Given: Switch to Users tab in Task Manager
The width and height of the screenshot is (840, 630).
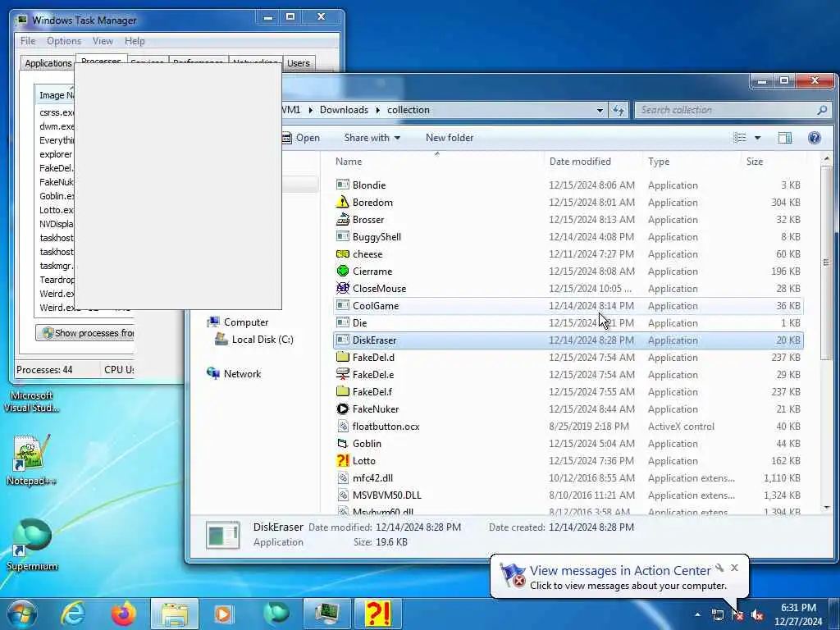Looking at the screenshot, I should tap(299, 63).
